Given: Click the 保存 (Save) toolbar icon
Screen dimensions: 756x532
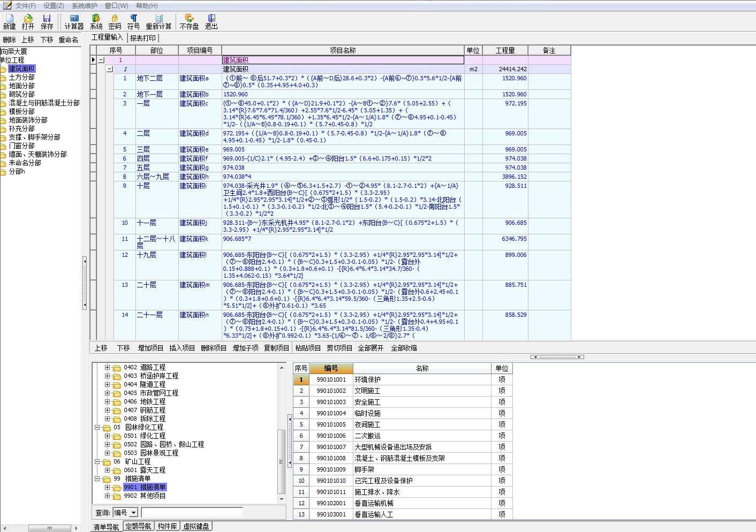Looking at the screenshot, I should (x=47, y=21).
